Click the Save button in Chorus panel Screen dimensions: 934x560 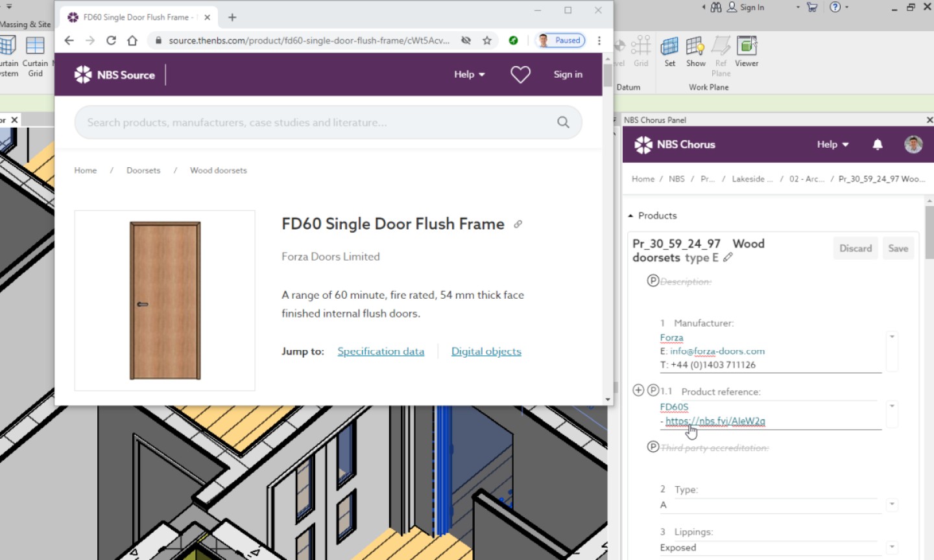[x=898, y=248]
